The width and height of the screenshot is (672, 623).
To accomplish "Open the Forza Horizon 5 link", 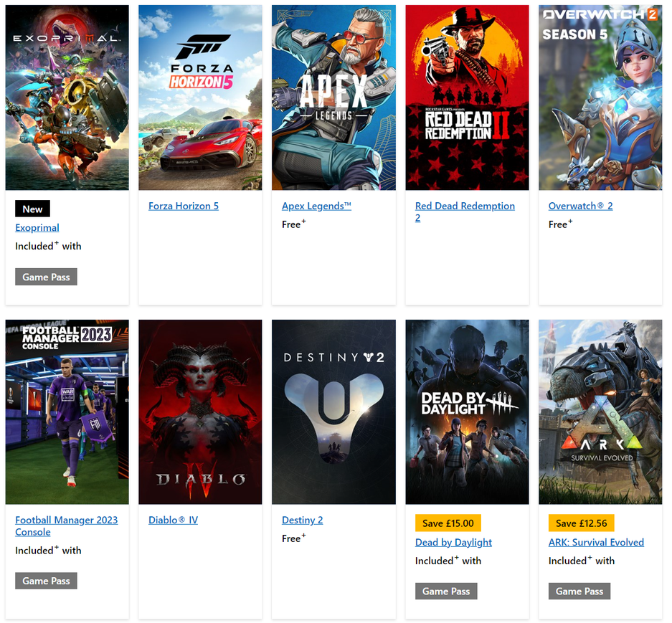I will click(184, 206).
